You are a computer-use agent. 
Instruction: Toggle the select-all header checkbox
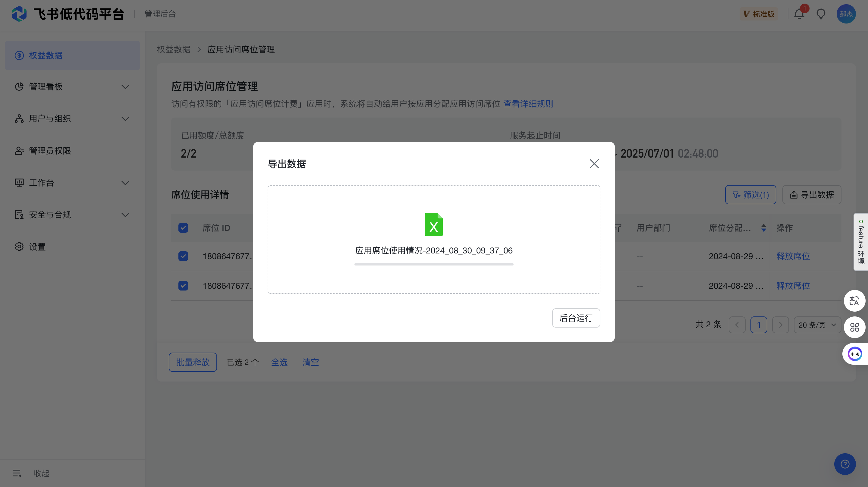[x=183, y=228]
